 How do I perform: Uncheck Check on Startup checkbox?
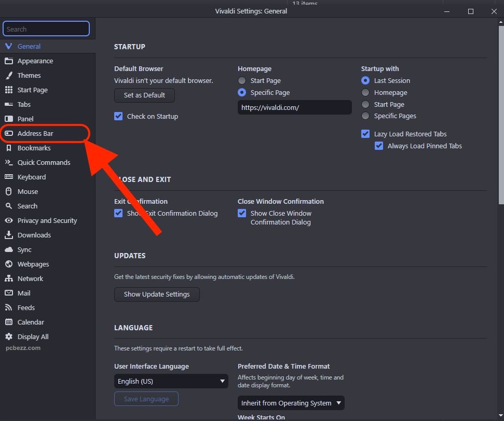coord(118,116)
